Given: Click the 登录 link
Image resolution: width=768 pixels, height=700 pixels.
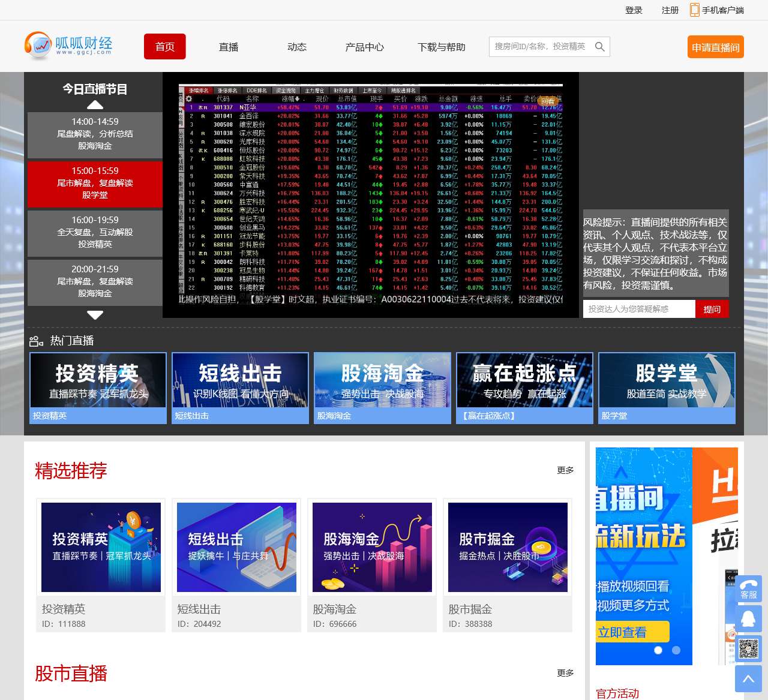Looking at the screenshot, I should (x=634, y=10).
